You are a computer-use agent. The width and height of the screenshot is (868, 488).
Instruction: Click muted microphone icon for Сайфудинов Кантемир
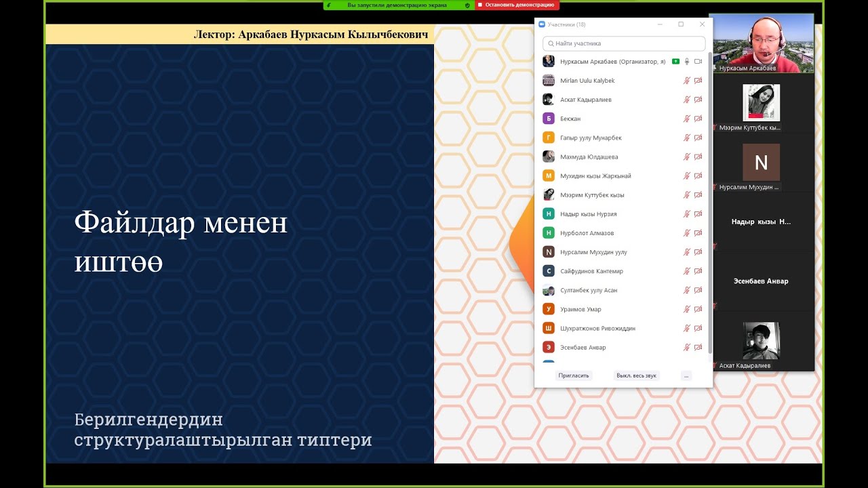(687, 270)
